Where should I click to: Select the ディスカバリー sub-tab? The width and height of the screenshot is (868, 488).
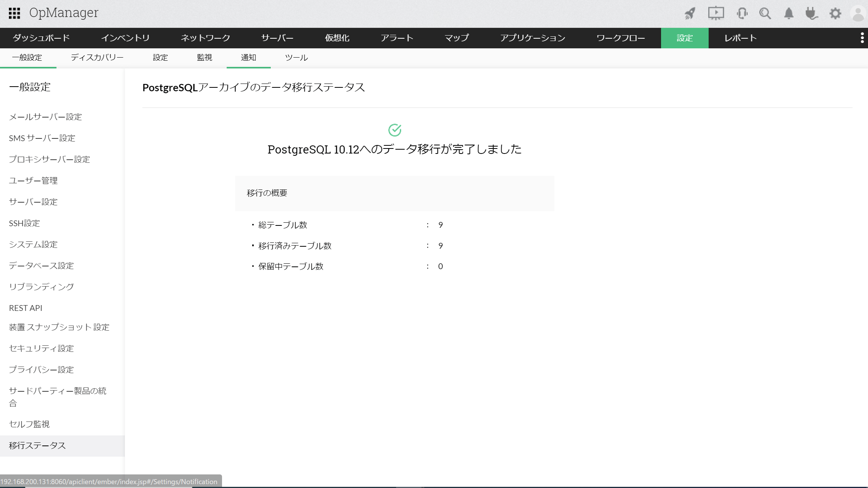pyautogui.click(x=97, y=58)
